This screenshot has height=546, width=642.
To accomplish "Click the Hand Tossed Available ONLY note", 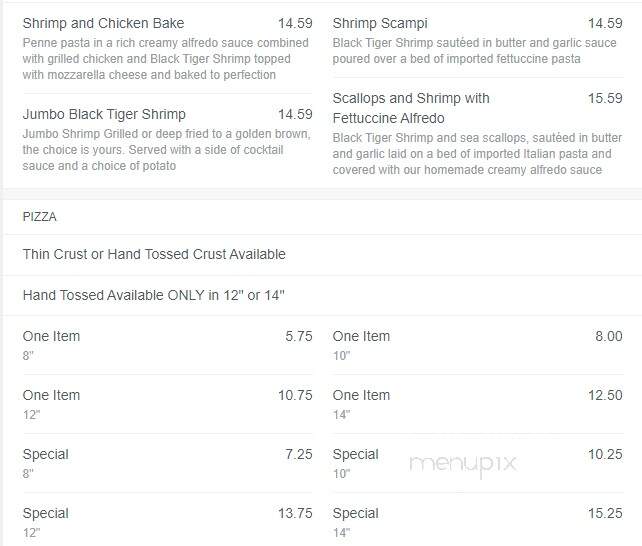I will click(154, 295).
